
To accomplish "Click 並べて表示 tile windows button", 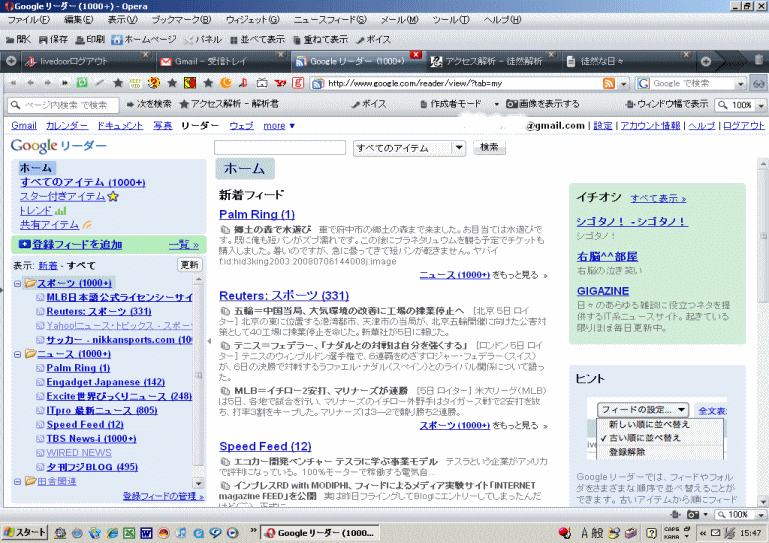I will 257,39.
